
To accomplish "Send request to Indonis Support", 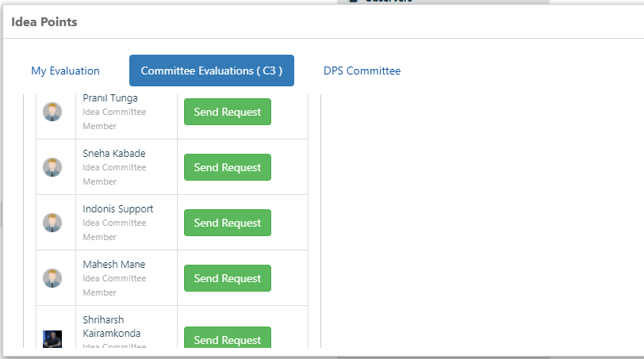I will pos(228,223).
